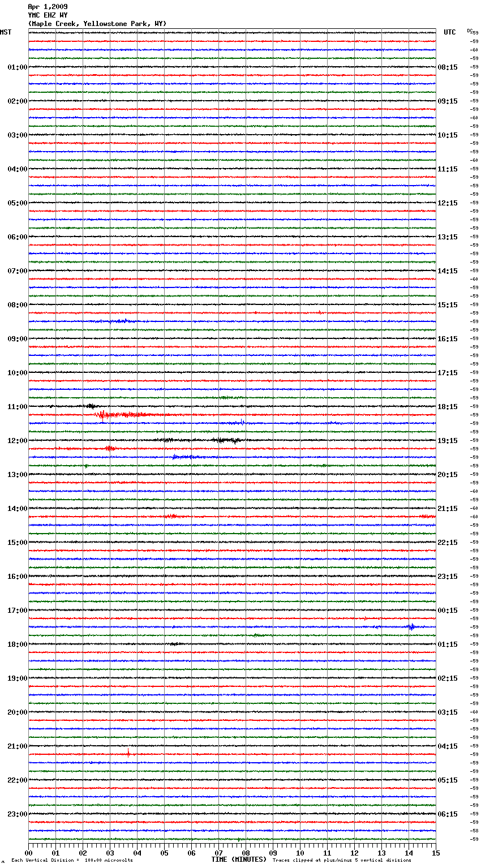
Task: Click the '01:00' MST row label
Action: tap(18, 67)
